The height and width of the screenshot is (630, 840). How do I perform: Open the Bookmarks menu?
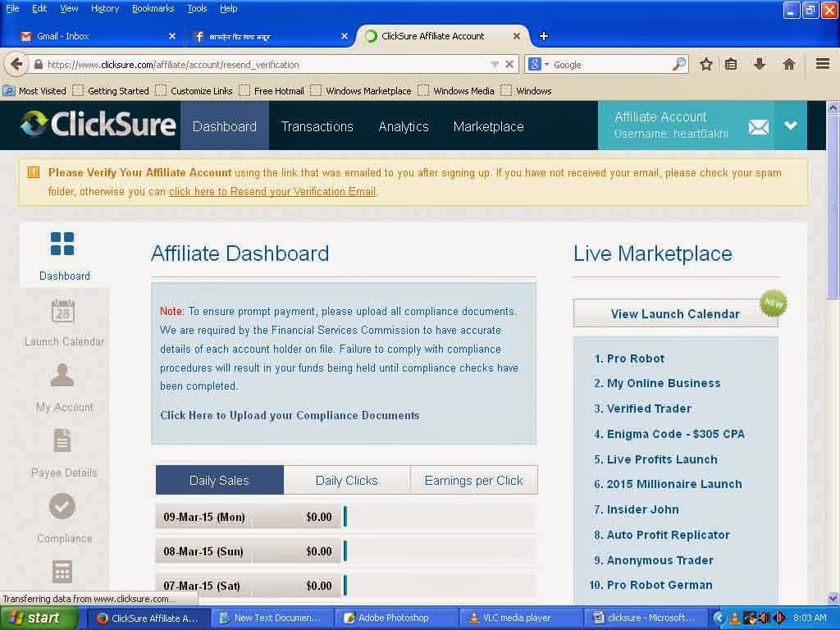[x=153, y=8]
